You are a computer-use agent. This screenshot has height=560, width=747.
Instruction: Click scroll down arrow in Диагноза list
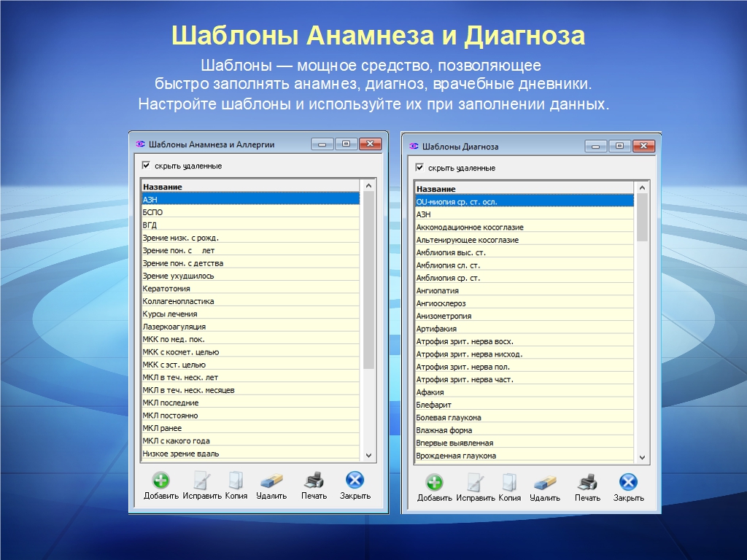point(642,456)
